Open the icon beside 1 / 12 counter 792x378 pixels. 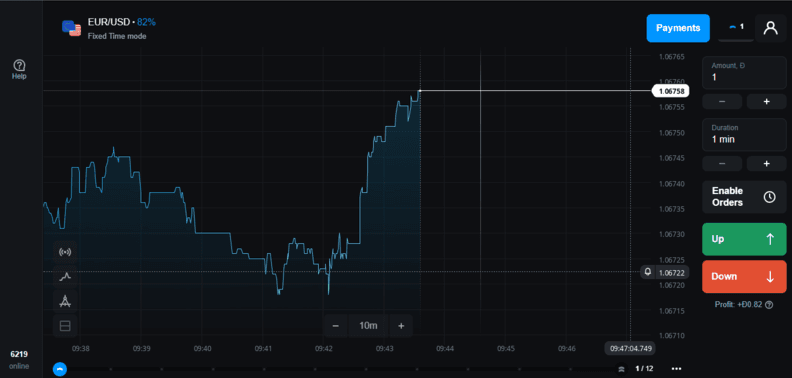pyautogui.click(x=622, y=369)
